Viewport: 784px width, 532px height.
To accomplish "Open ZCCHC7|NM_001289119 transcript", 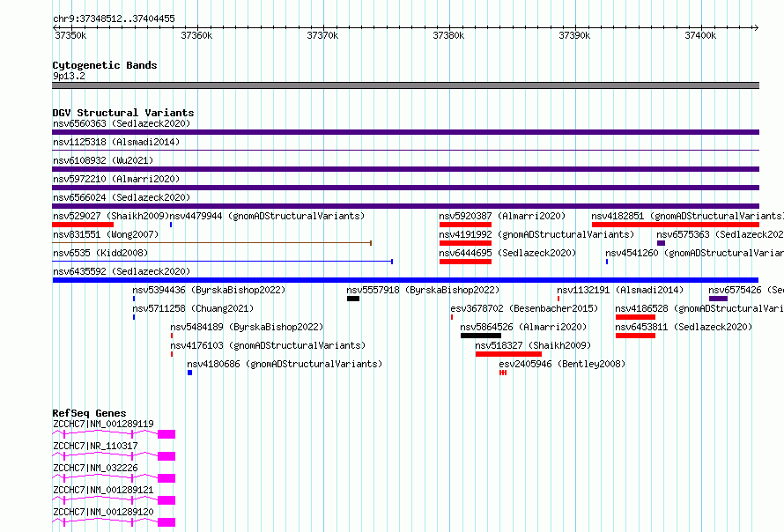I will (x=103, y=424).
